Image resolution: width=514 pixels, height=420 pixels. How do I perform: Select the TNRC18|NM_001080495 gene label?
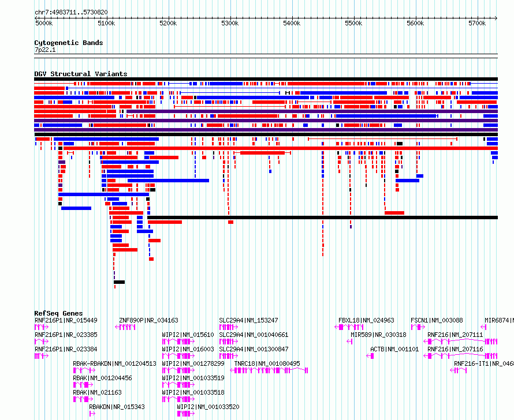(267, 363)
